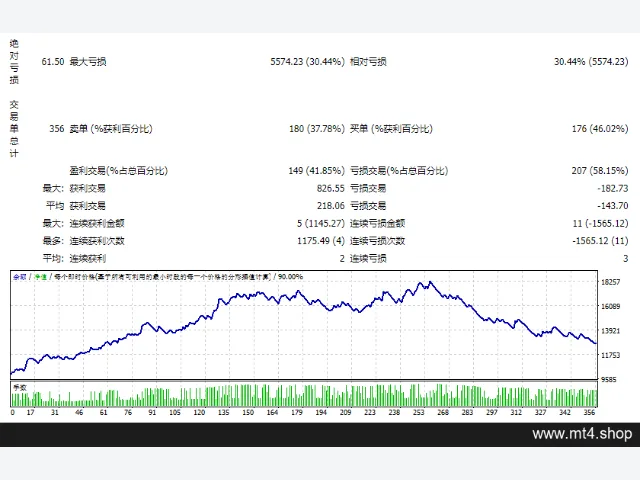The width and height of the screenshot is (640, 480).
Task: Click the x-axis label 17
Action: click(31, 412)
